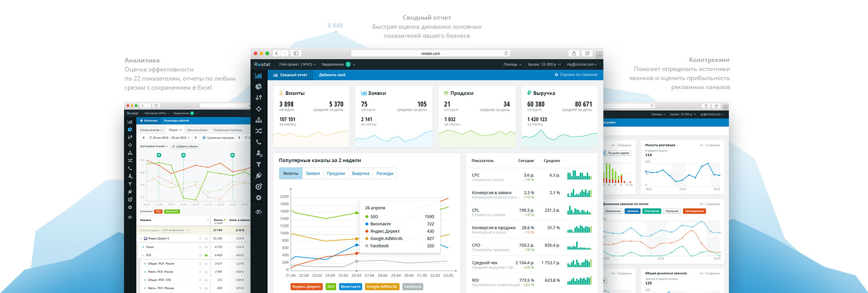Viewport: 868px width, 293px height.
Task: Open Справка по странице link
Action: [576, 75]
